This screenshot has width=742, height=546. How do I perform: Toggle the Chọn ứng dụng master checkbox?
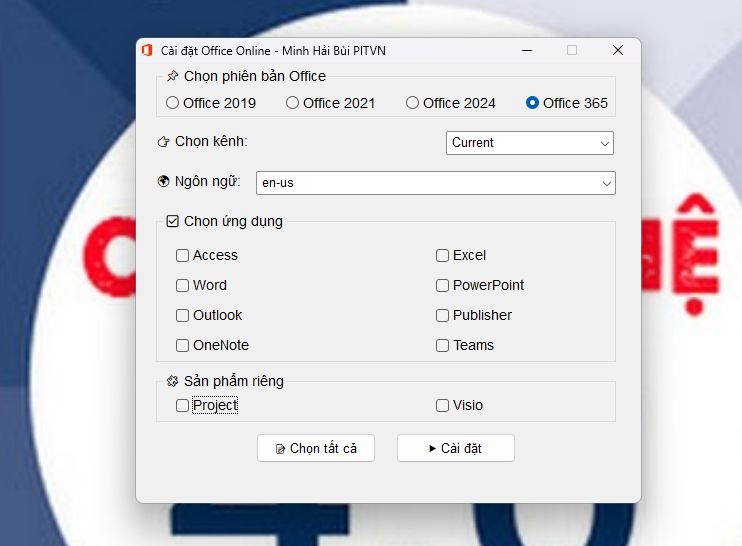coord(173,221)
